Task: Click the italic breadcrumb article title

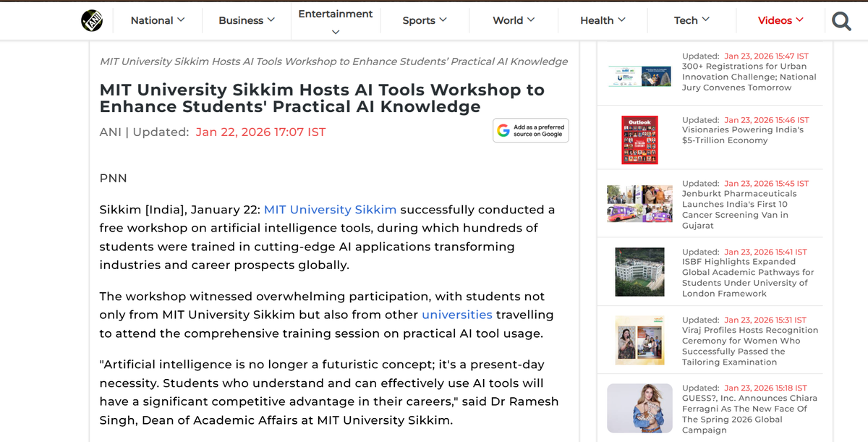Action: tap(334, 61)
